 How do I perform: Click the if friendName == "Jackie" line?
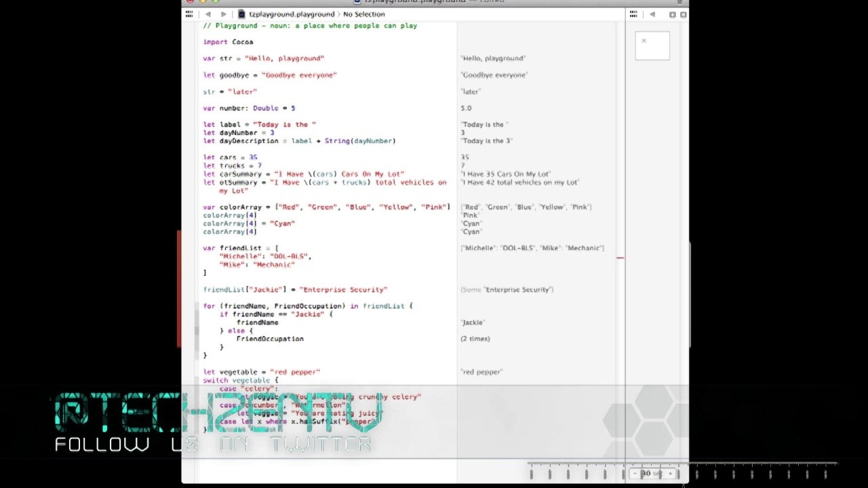click(276, 314)
